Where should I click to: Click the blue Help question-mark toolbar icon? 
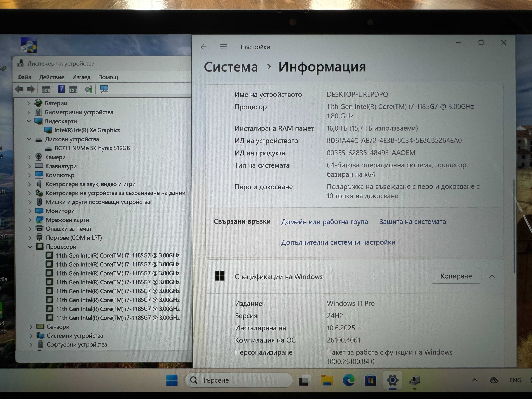(x=61, y=89)
